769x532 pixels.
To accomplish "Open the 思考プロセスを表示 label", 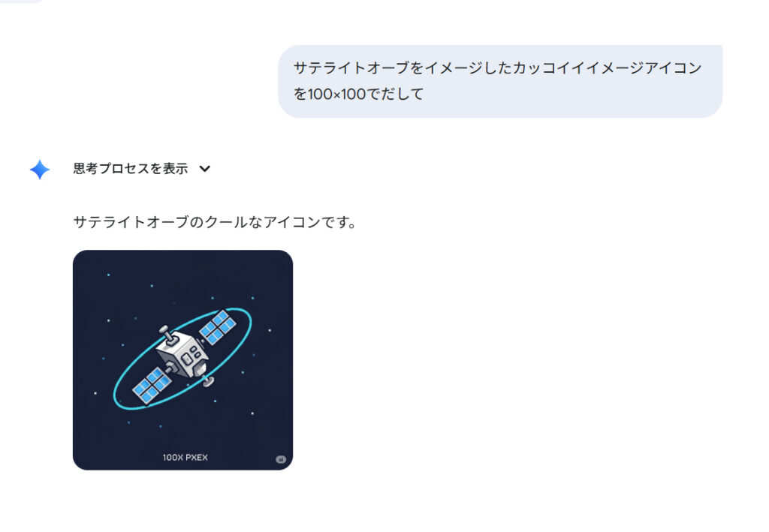I will pos(131,169).
